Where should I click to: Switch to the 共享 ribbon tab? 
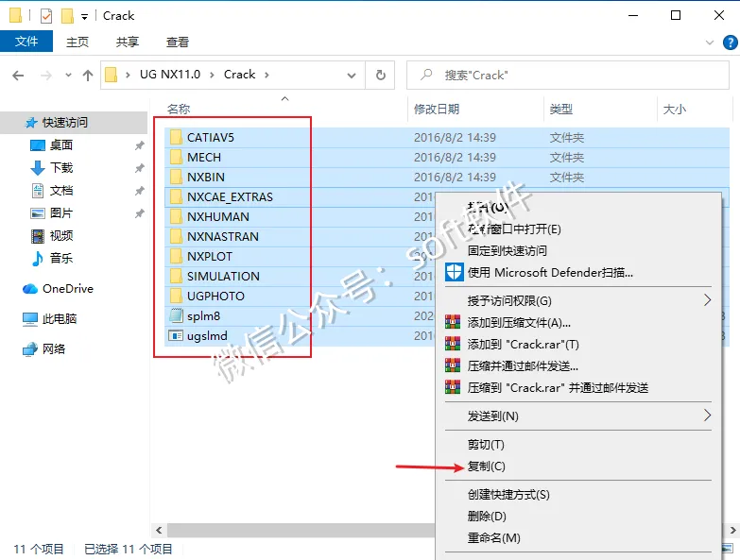coord(128,42)
